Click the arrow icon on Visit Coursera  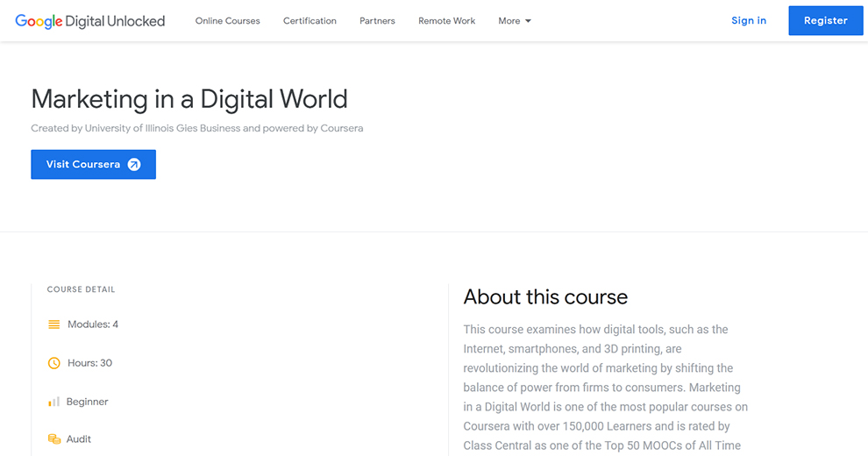[x=134, y=164]
